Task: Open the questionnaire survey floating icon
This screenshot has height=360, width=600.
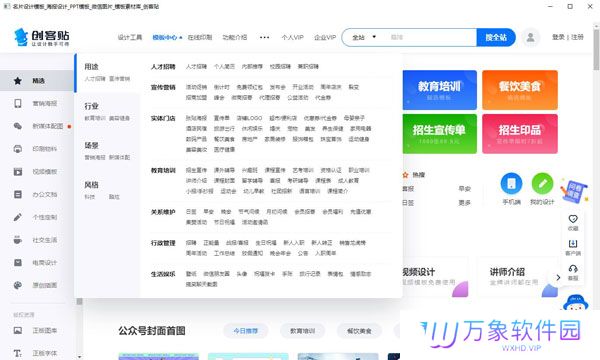Action: coord(574,191)
